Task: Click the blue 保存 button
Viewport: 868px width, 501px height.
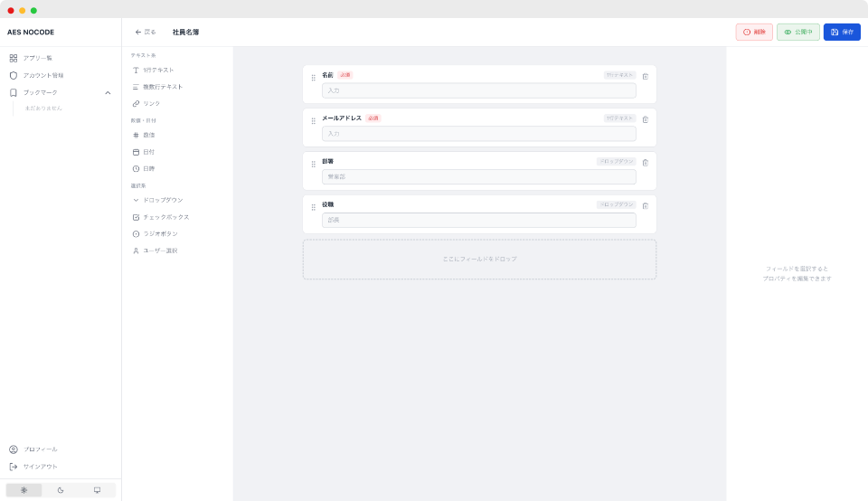Action: point(842,32)
